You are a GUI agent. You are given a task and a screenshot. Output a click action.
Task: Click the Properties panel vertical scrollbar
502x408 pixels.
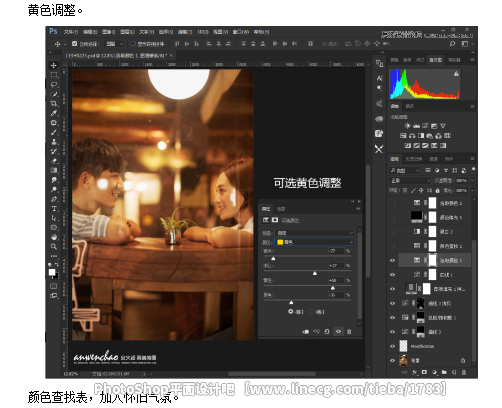tap(359, 275)
